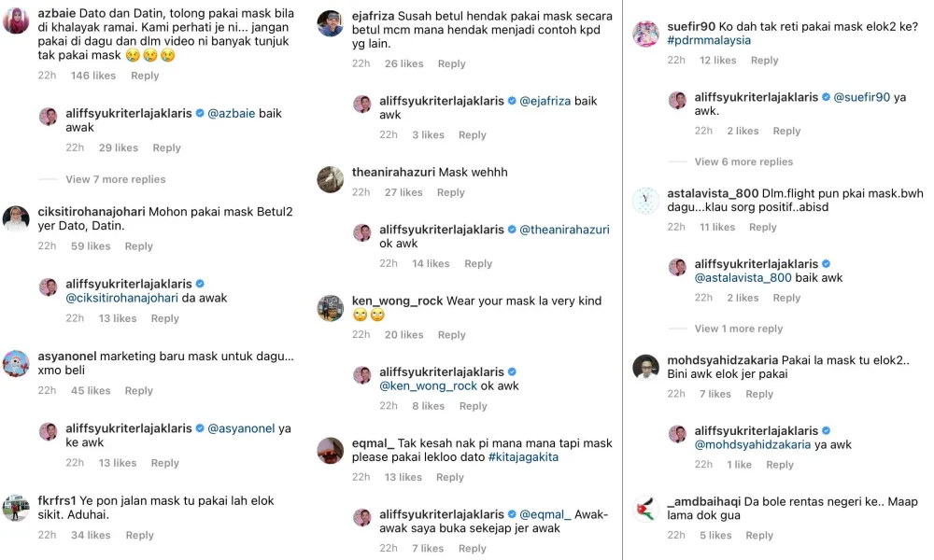Expand View 7 more replies
The width and height of the screenshot is (934, 560).
point(115,179)
